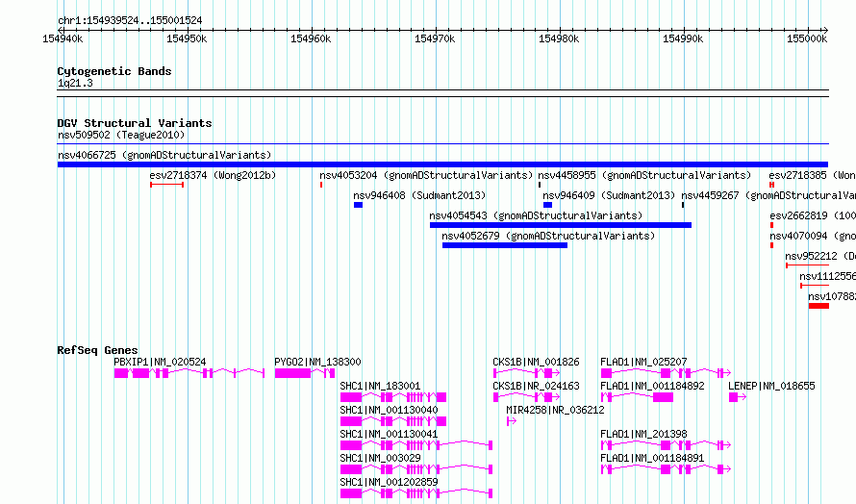Click the nsv509502 (Teague2010) variant label
This screenshot has height=504, width=856.
pyautogui.click(x=121, y=135)
